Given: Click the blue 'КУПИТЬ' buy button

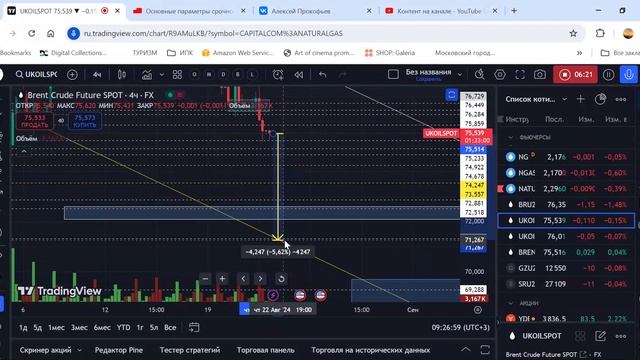Looking at the screenshot, I should [x=85, y=121].
